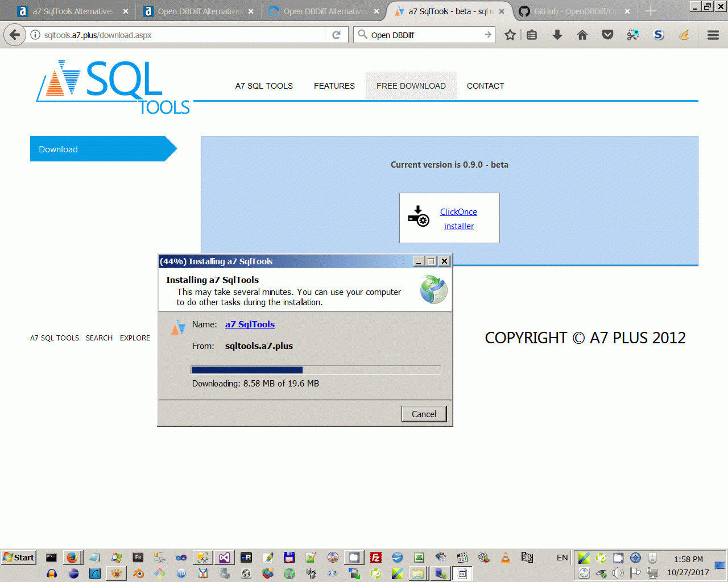Image resolution: width=728 pixels, height=582 pixels.
Task: Launch Blender from the taskbar
Action: pyautogui.click(x=138, y=573)
